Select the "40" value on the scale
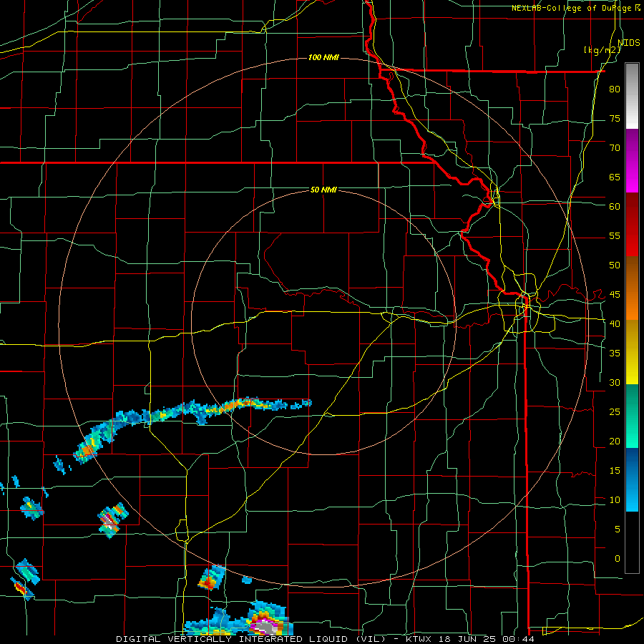Viewport: 644px width, 644px height. coord(615,323)
